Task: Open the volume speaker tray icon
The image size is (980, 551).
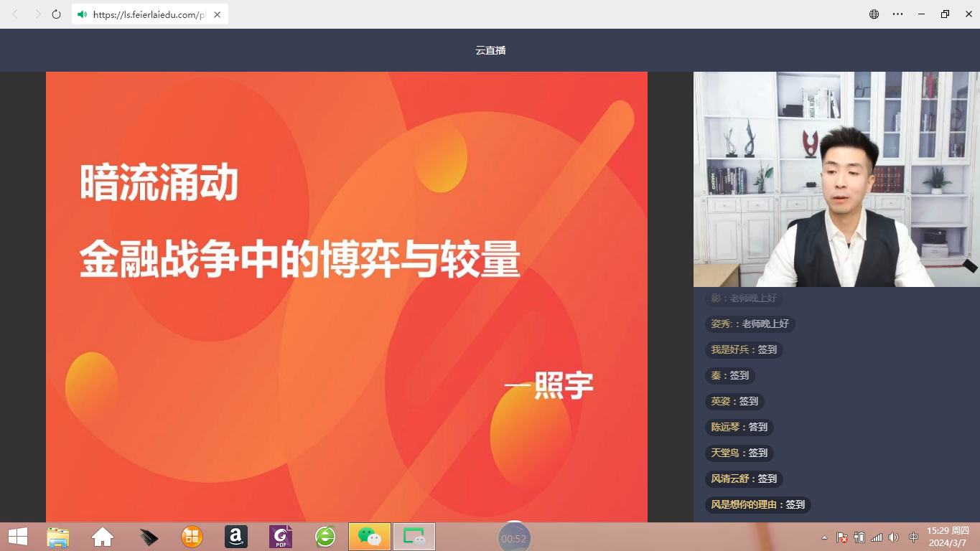Action: click(893, 537)
